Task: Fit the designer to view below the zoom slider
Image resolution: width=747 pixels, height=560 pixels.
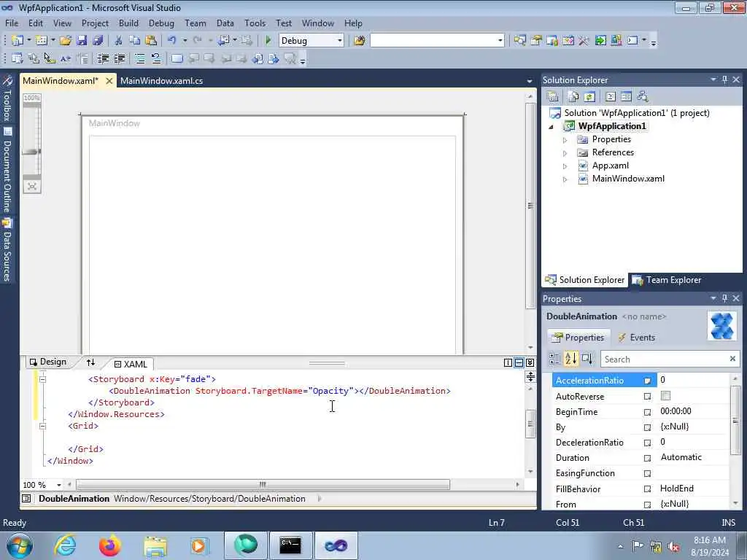Action: click(x=32, y=186)
